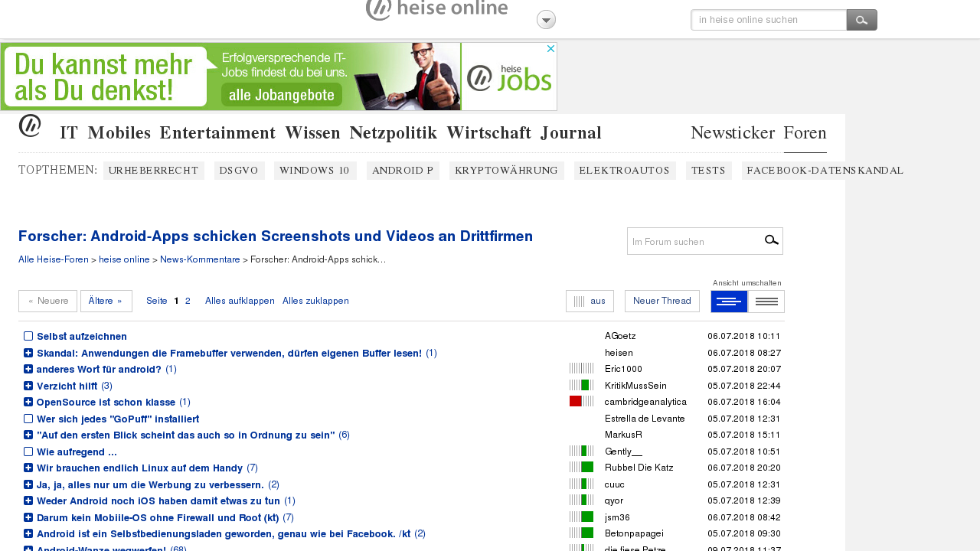Open the Wissen menu section

click(312, 133)
